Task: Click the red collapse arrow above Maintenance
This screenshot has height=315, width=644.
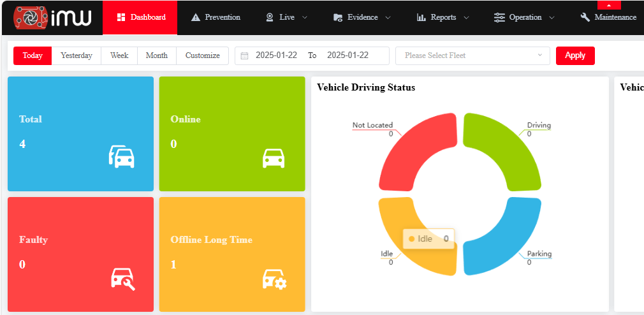Action: 608,5
